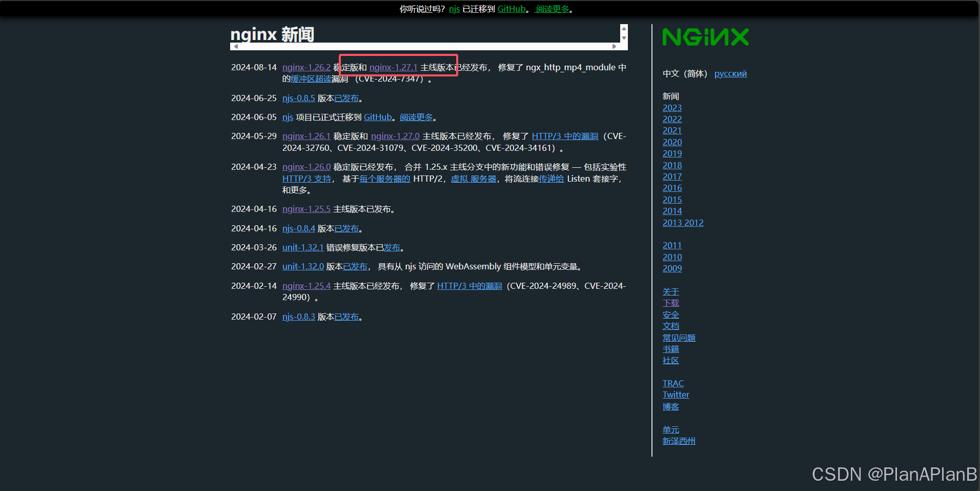The height and width of the screenshot is (491, 980).
Task: Click 已发布 in the njs-0.8.3 row
Action: pos(346,317)
